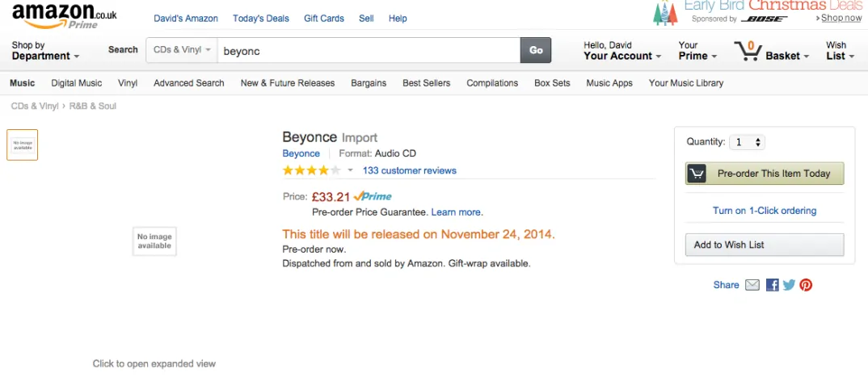Image resolution: width=868 pixels, height=390 pixels.
Task: Click the Add to Wish List button
Action: [764, 245]
